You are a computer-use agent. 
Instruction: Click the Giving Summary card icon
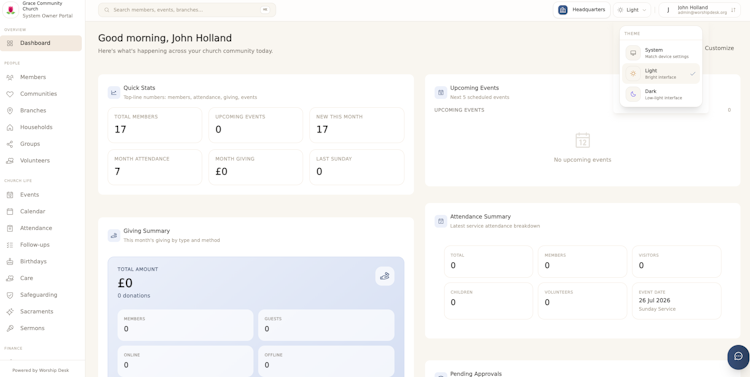tap(114, 235)
